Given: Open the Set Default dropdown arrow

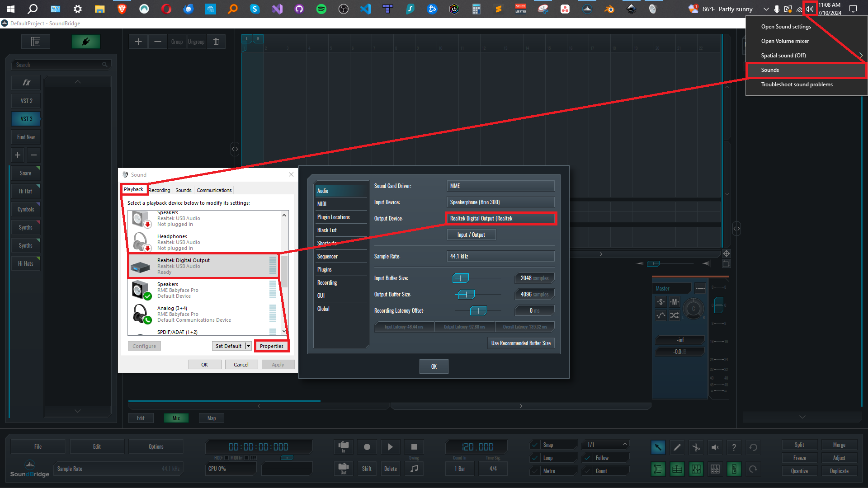Looking at the screenshot, I should coord(248,346).
